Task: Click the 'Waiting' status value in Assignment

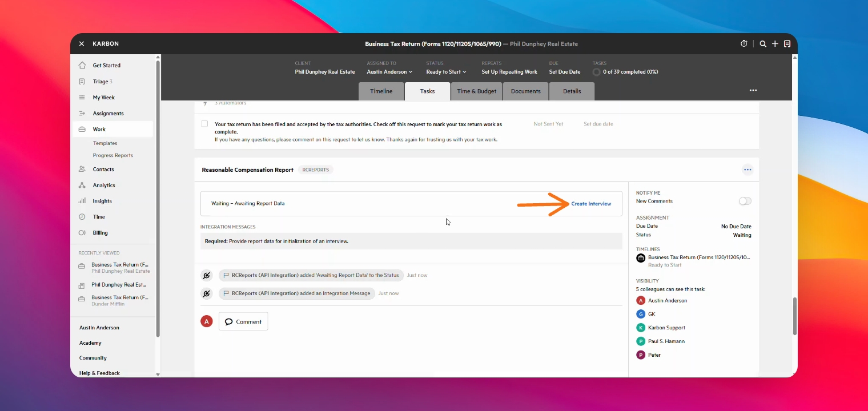Action: [x=742, y=235]
